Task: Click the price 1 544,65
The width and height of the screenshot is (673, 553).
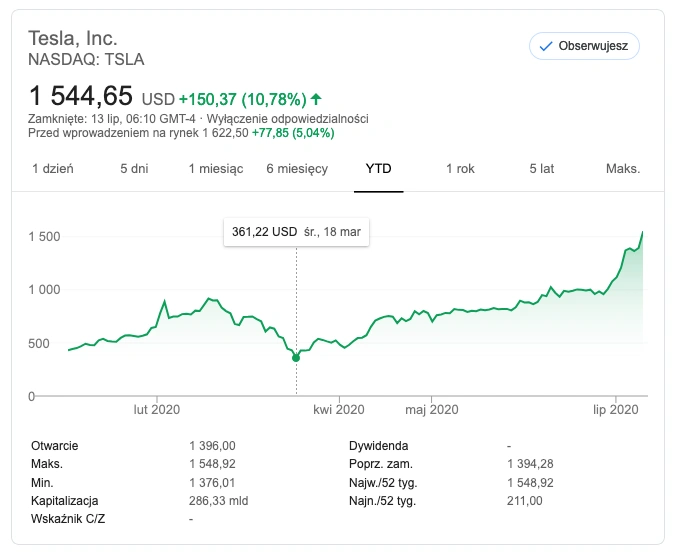Action: (x=81, y=95)
